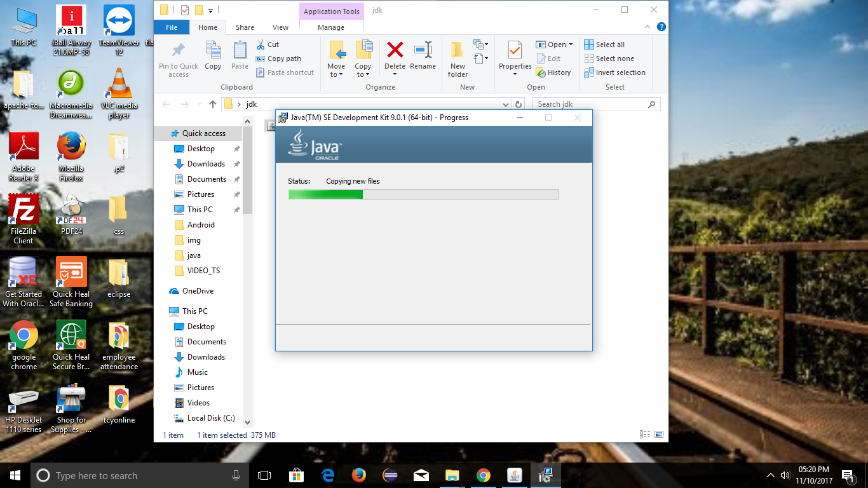Expand the Open button dropdown arrow

[x=571, y=44]
